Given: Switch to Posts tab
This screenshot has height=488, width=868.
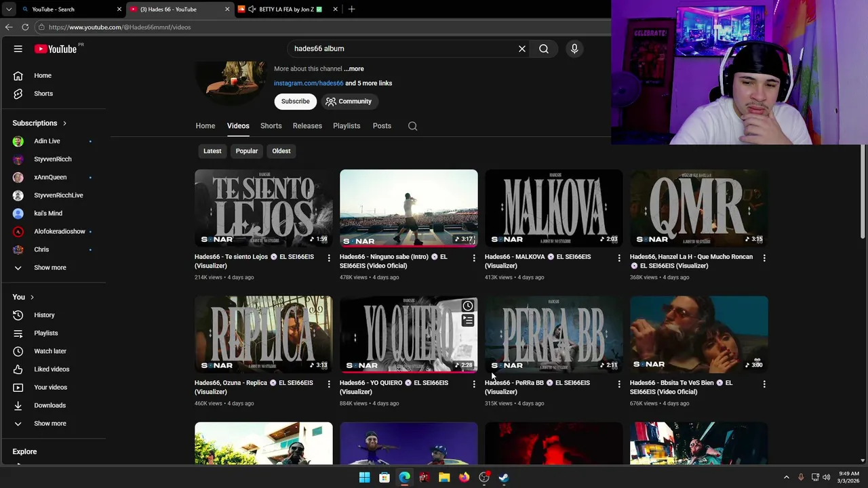Looking at the screenshot, I should click(382, 126).
